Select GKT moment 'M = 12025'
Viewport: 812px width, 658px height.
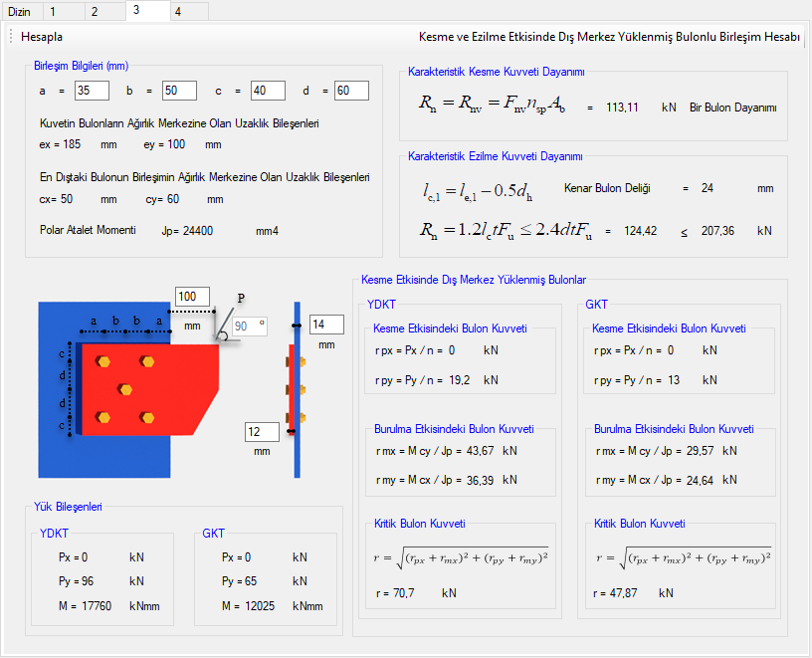click(248, 606)
